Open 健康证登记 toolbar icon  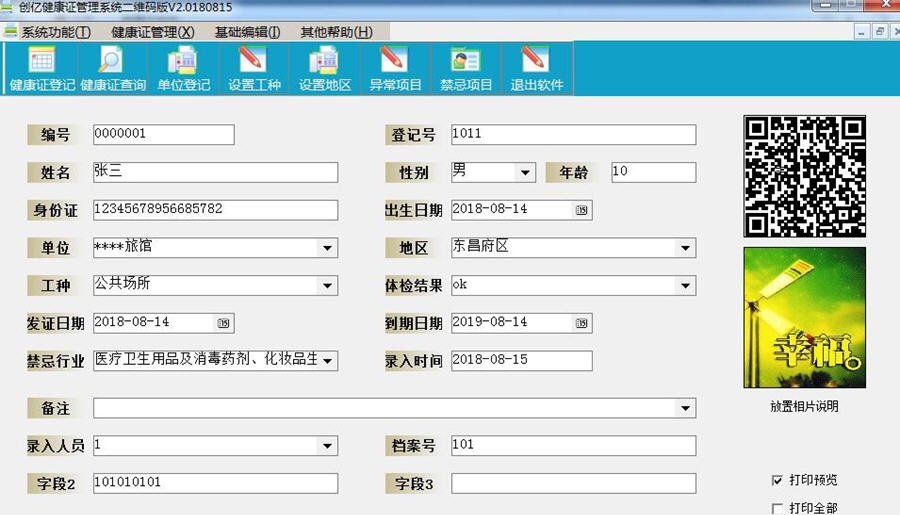point(42,69)
